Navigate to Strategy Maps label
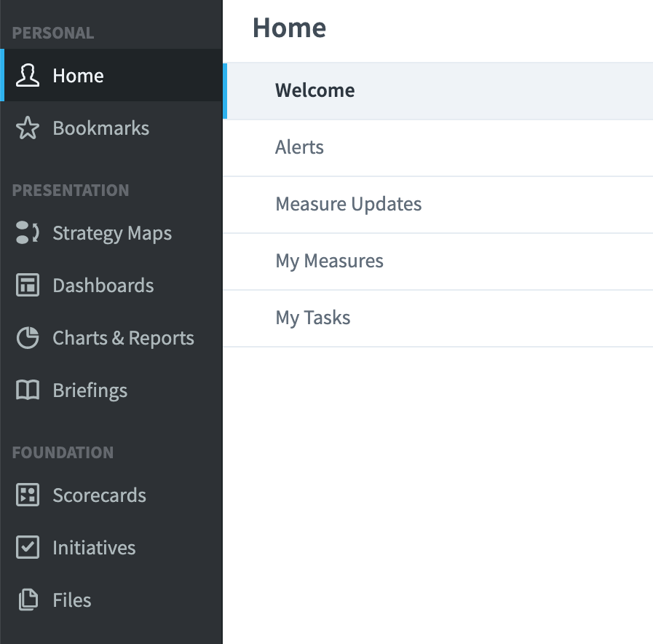 pos(112,233)
